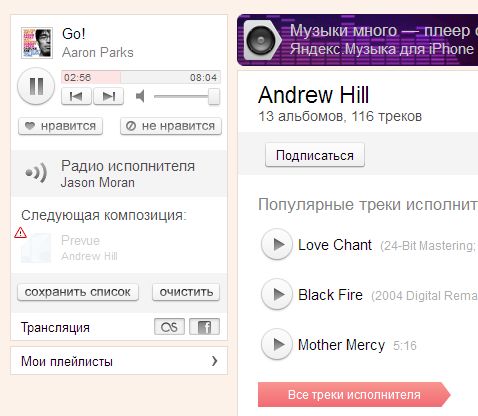Open the Go! album cover thumbnail
This screenshot has height=416, width=478.
coord(37,43)
